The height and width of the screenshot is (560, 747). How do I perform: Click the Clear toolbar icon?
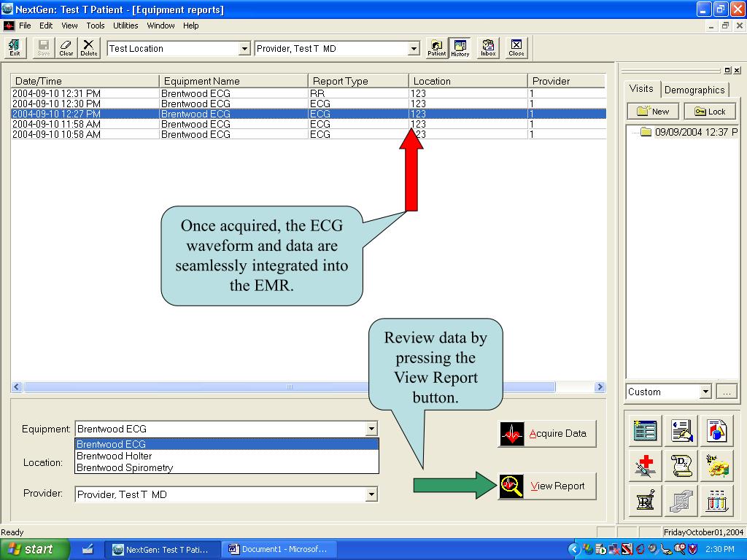[66, 48]
